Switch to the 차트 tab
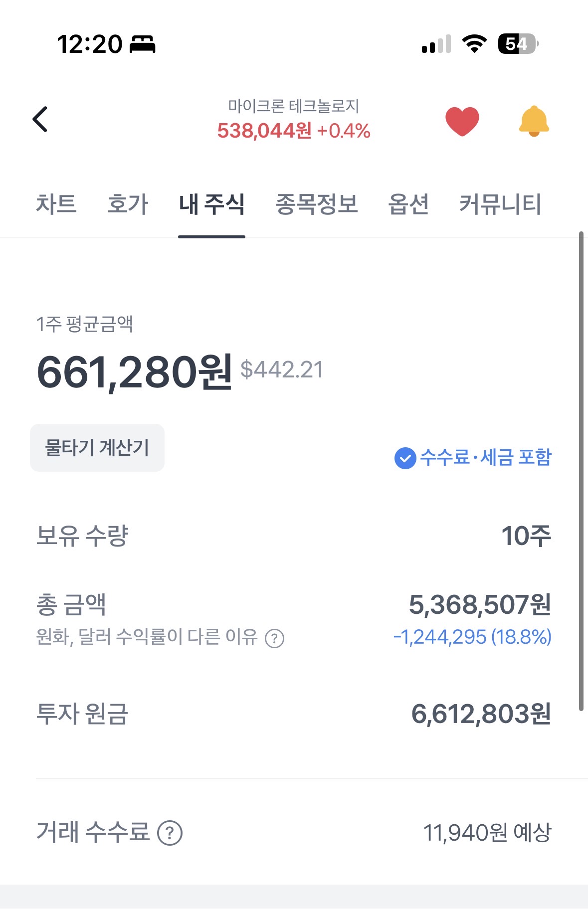The width and height of the screenshot is (588, 917). 56,204
